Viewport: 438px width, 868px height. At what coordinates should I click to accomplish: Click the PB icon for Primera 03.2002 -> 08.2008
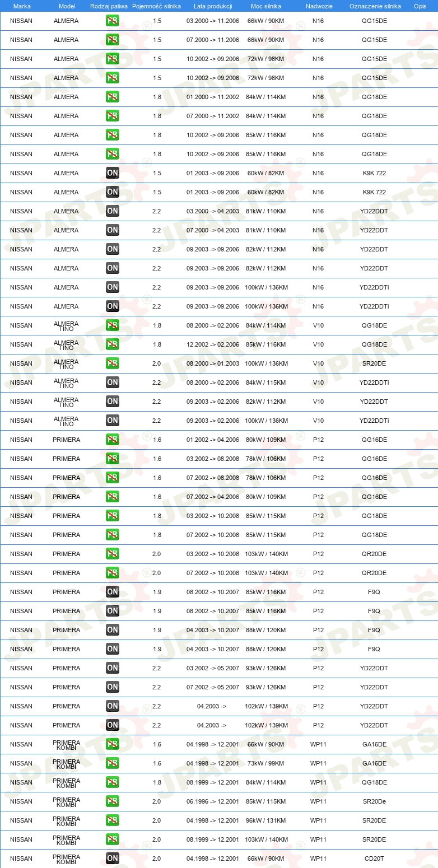tap(113, 459)
